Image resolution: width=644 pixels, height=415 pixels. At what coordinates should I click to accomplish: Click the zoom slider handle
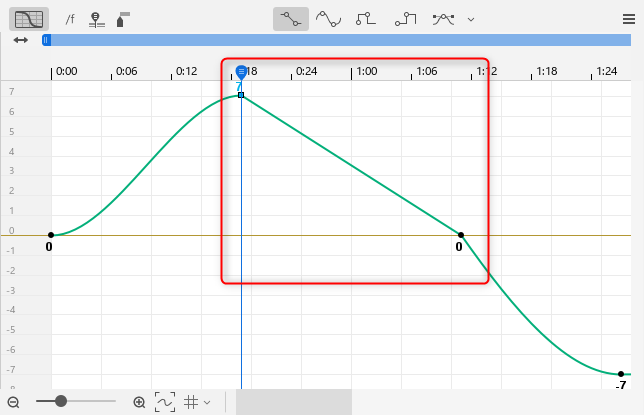click(61, 401)
